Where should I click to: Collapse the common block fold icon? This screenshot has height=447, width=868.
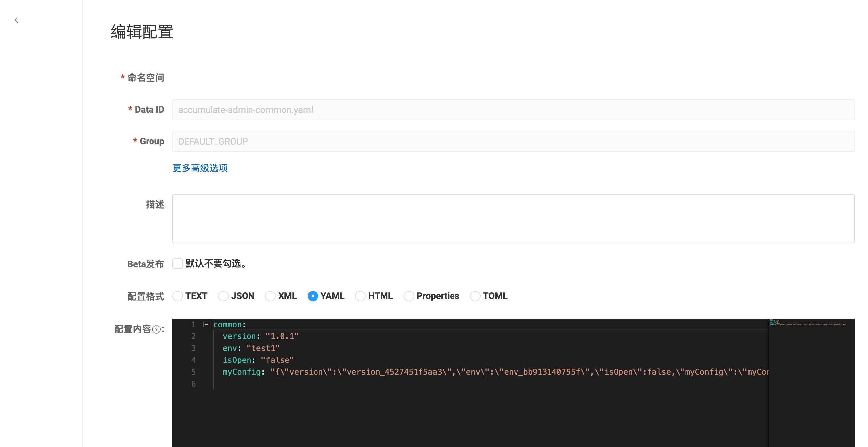[206, 325]
